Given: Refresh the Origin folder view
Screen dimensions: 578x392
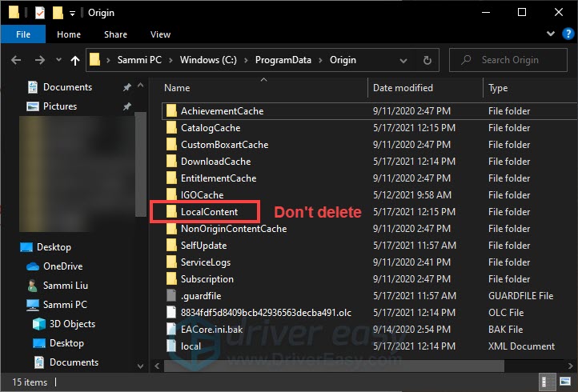Looking at the screenshot, I should 427,60.
